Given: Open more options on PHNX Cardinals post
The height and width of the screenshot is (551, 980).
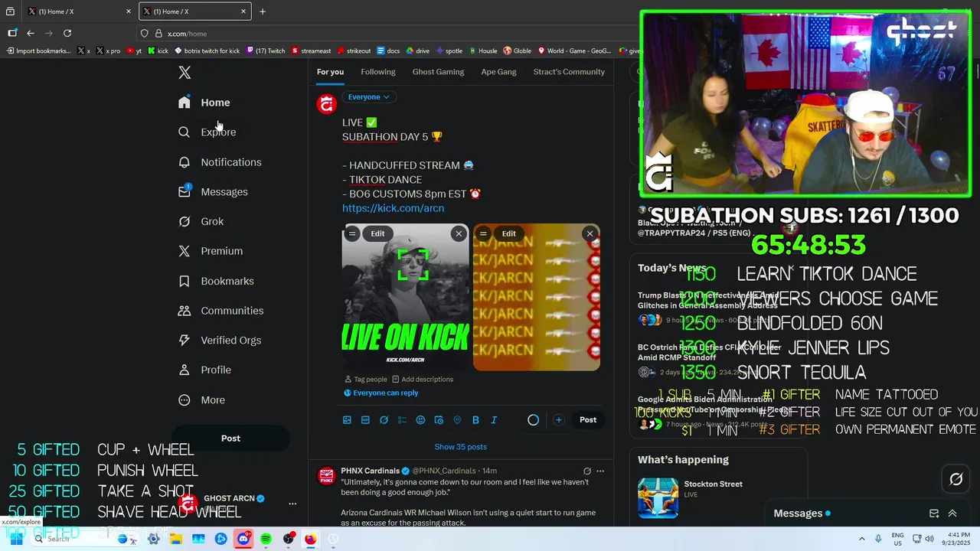Looking at the screenshot, I should (x=600, y=471).
